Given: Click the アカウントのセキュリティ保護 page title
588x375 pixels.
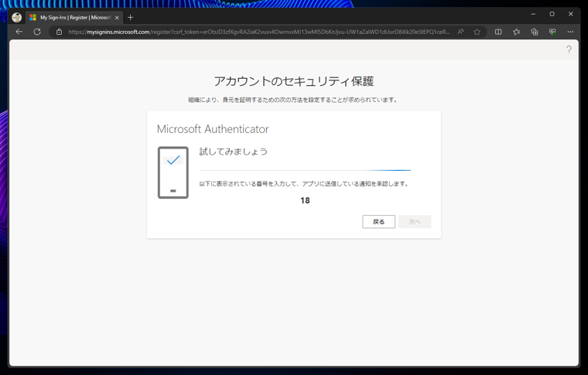Looking at the screenshot, I should [x=294, y=81].
